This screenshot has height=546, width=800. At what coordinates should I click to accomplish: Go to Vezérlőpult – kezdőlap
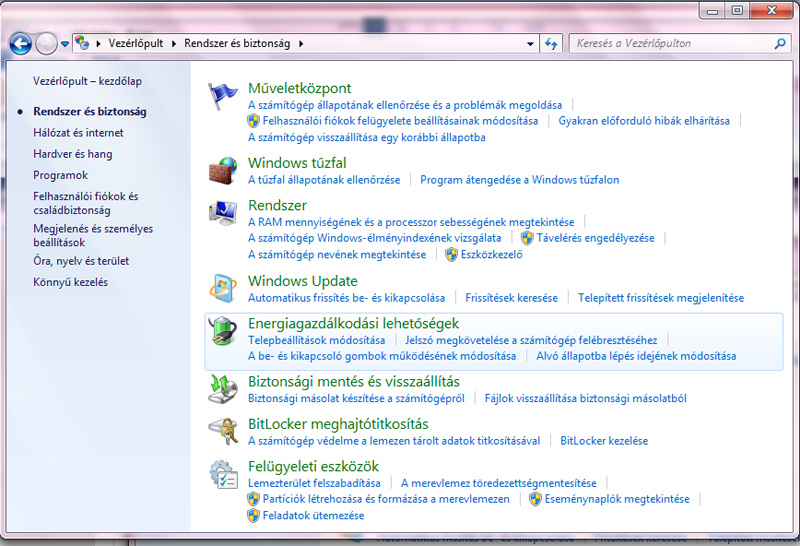87,81
